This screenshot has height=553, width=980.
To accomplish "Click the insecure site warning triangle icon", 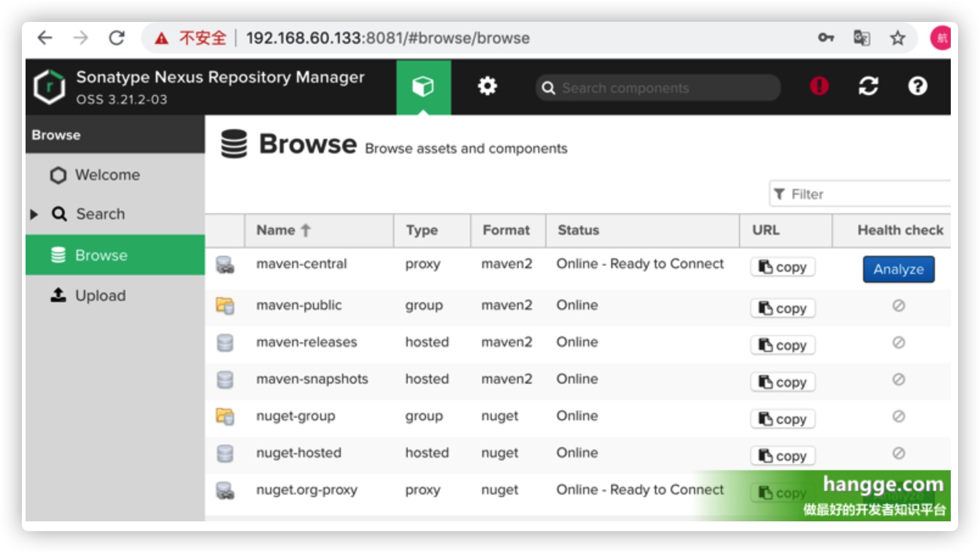I will [x=161, y=38].
